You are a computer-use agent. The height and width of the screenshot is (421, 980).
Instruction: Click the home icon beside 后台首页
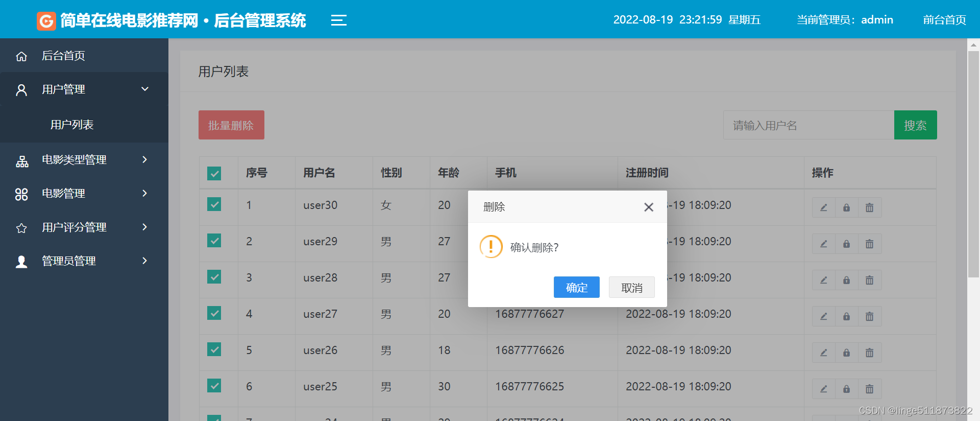(x=21, y=56)
